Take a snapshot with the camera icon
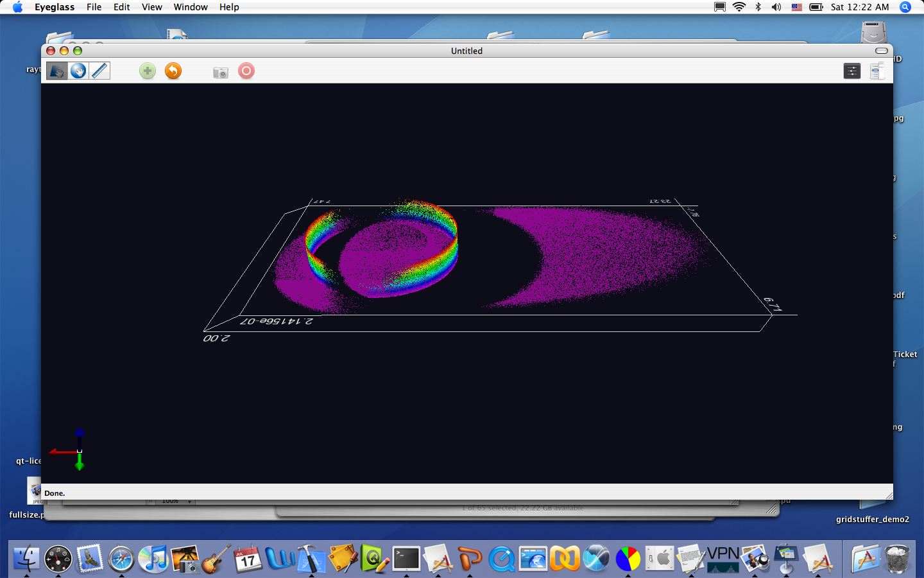The height and width of the screenshot is (578, 924). (x=220, y=72)
